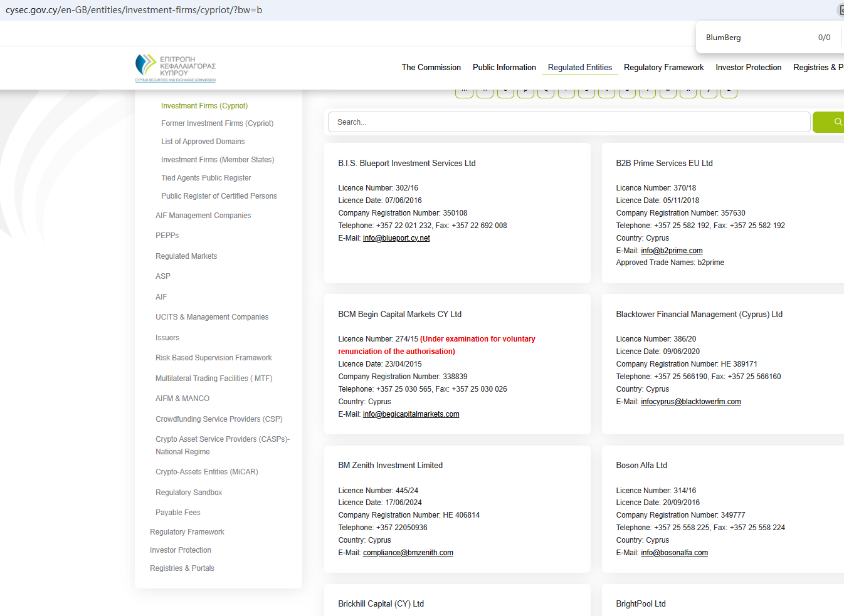Viewport: 844px width, 616px height.
Task: Open the BCM Begin Capital Markets CY Ltd entry
Action: 399,315
